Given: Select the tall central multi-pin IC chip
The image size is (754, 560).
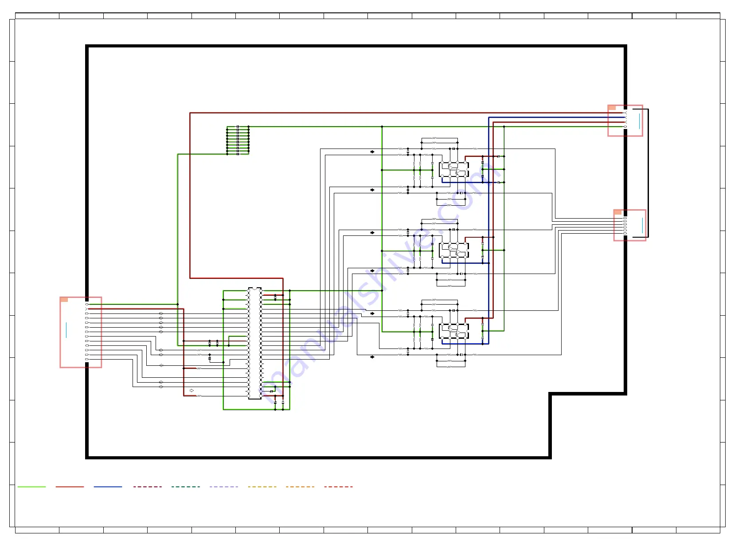Looking at the screenshot, I should tap(254, 343).
